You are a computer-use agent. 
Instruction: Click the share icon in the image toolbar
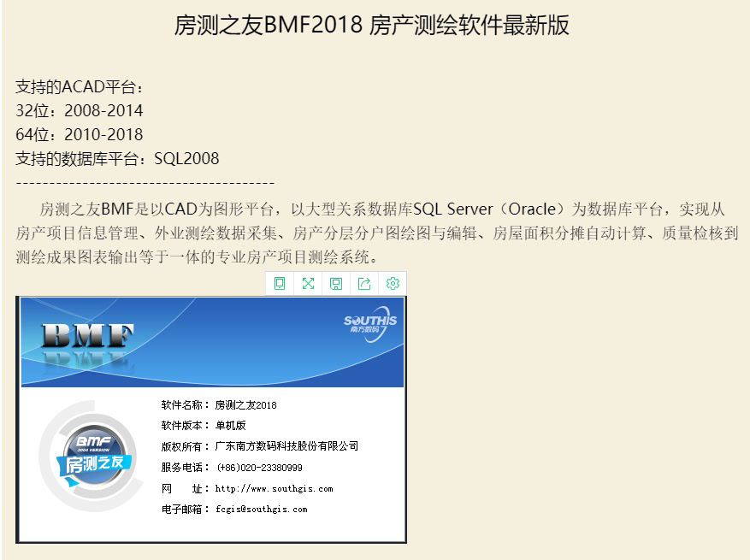click(x=364, y=284)
